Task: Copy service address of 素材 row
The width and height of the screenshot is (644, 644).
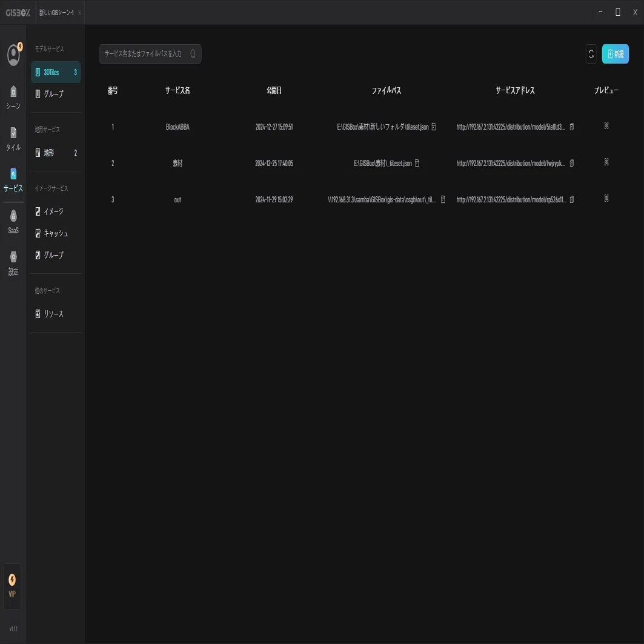Action: click(x=571, y=163)
